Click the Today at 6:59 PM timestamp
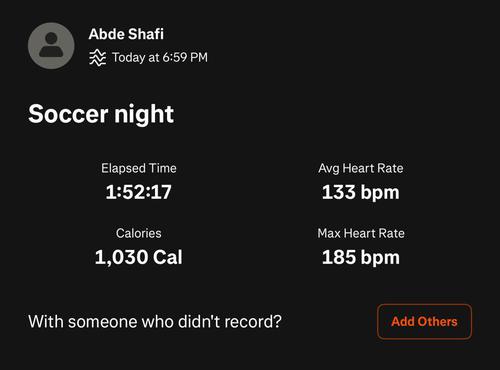This screenshot has width=500, height=370. pyautogui.click(x=160, y=57)
